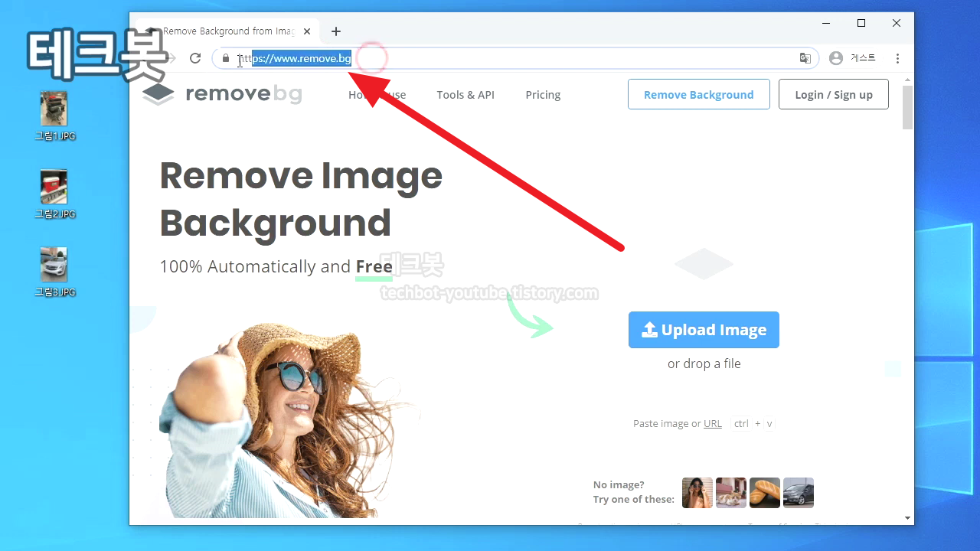Select the Remove Background from Image tab
980x551 pixels.
227,31
